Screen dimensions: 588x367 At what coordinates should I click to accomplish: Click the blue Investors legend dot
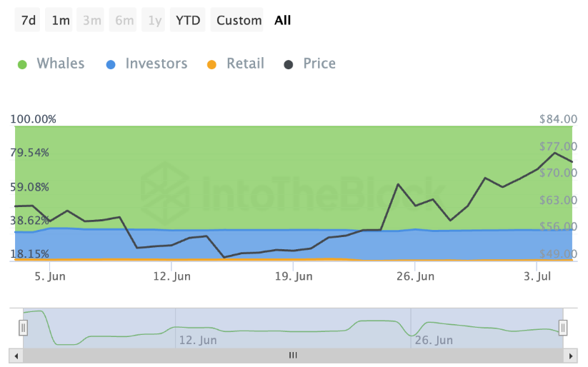coord(111,64)
